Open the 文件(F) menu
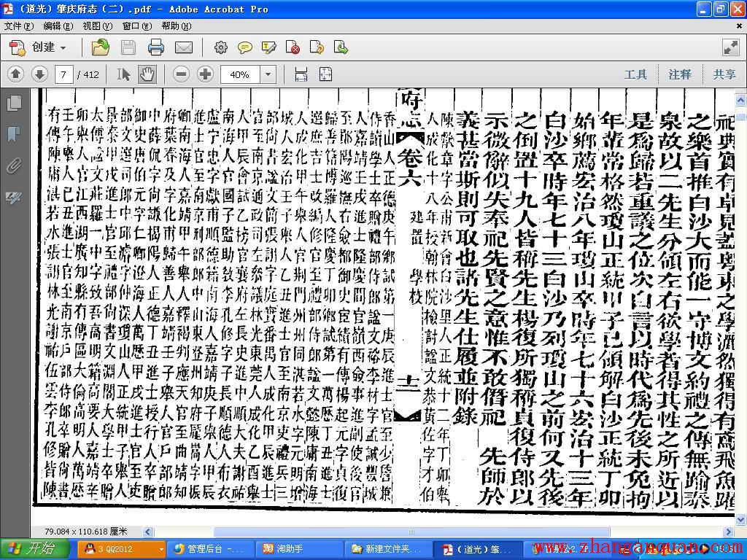Viewport: 747px width, 560px height. tap(19, 26)
